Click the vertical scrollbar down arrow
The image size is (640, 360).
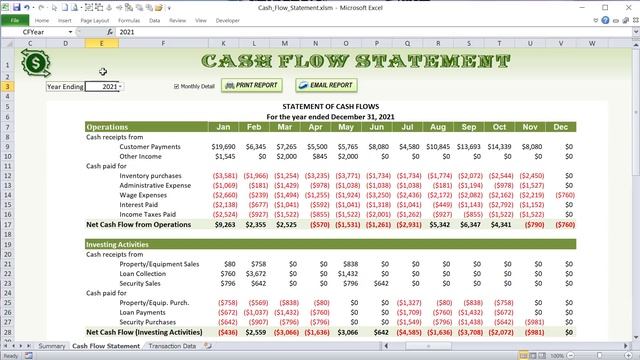pos(636,337)
